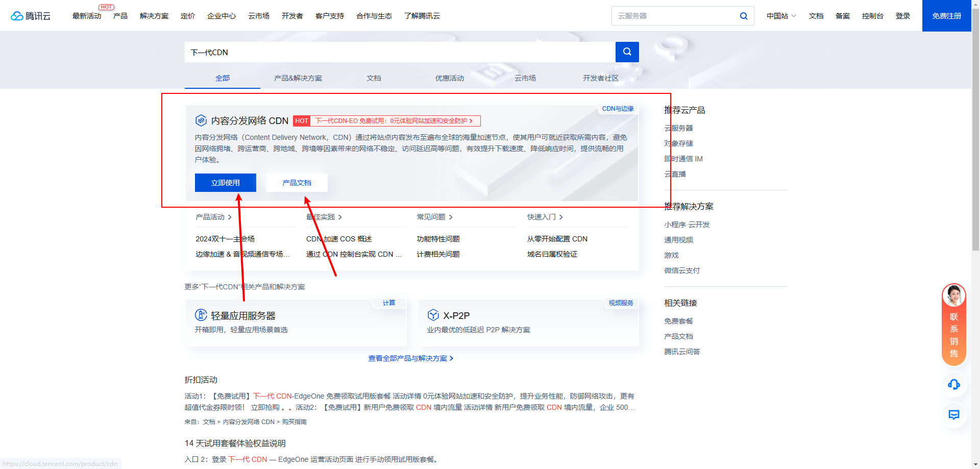The width and height of the screenshot is (980, 469).
Task: Open 功能特性问题 link
Action: (x=438, y=239)
